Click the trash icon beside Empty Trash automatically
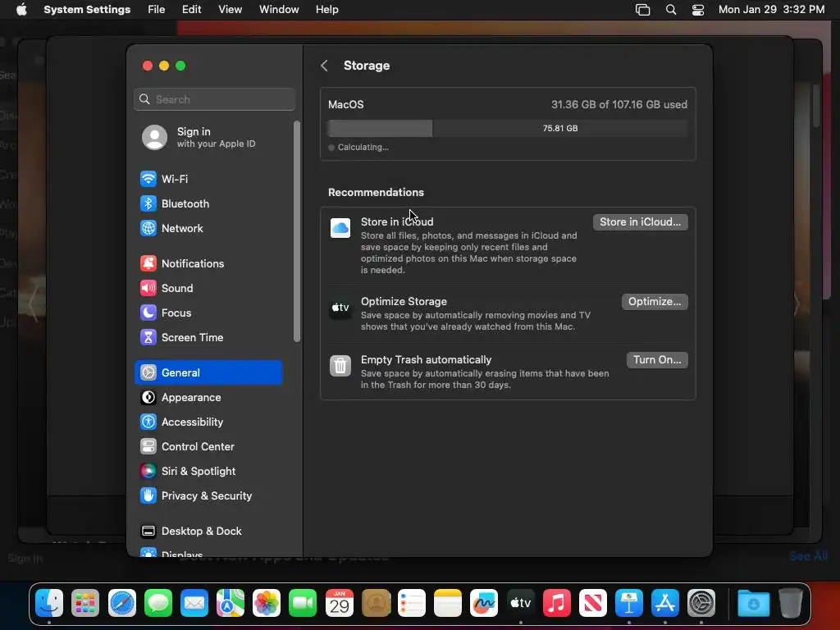This screenshot has width=840, height=630. click(340, 366)
